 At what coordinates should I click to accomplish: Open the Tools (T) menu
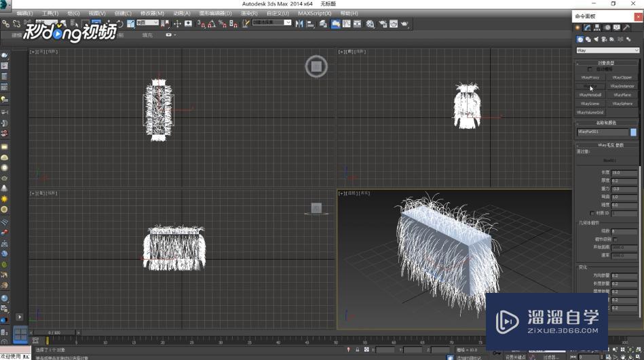(x=50, y=14)
